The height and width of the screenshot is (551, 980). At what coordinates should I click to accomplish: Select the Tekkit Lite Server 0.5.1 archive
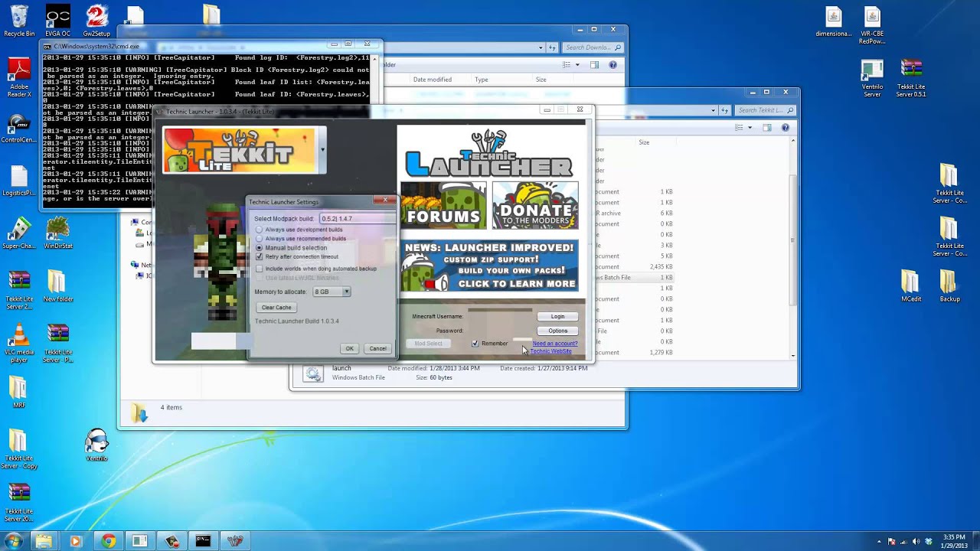click(911, 79)
